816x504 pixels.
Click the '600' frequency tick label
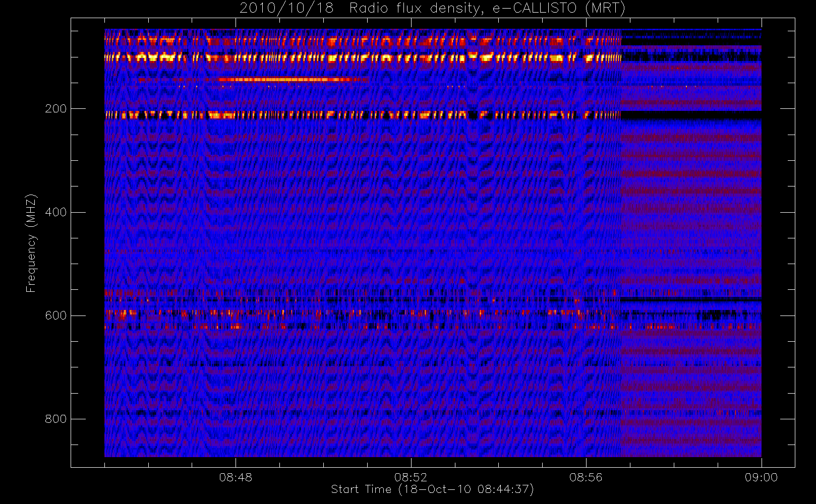[x=55, y=316]
